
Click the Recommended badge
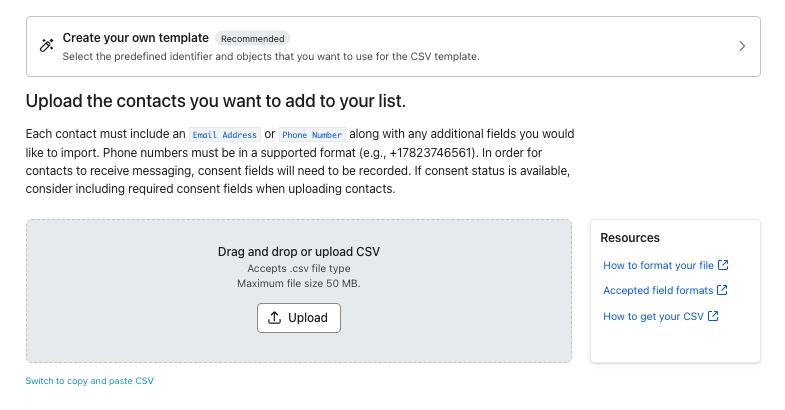pyautogui.click(x=253, y=39)
